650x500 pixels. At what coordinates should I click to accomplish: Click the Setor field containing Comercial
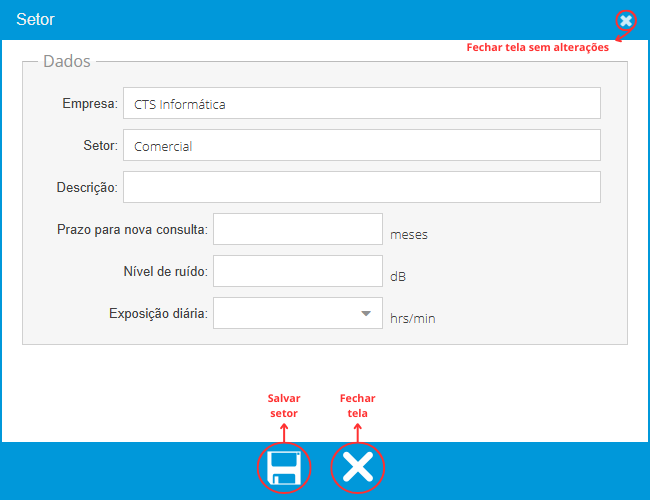[361, 145]
